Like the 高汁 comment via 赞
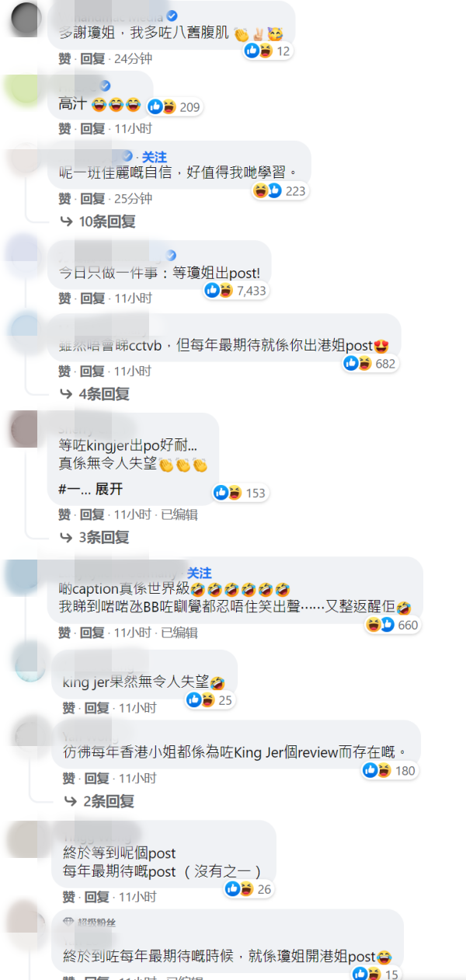The height and width of the screenshot is (980, 466). (65, 128)
